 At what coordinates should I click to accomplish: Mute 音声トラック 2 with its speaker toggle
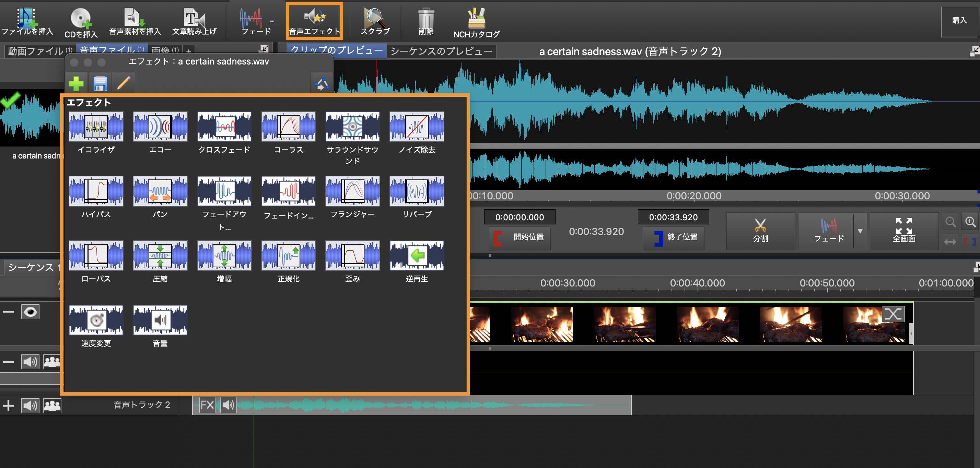pos(31,405)
